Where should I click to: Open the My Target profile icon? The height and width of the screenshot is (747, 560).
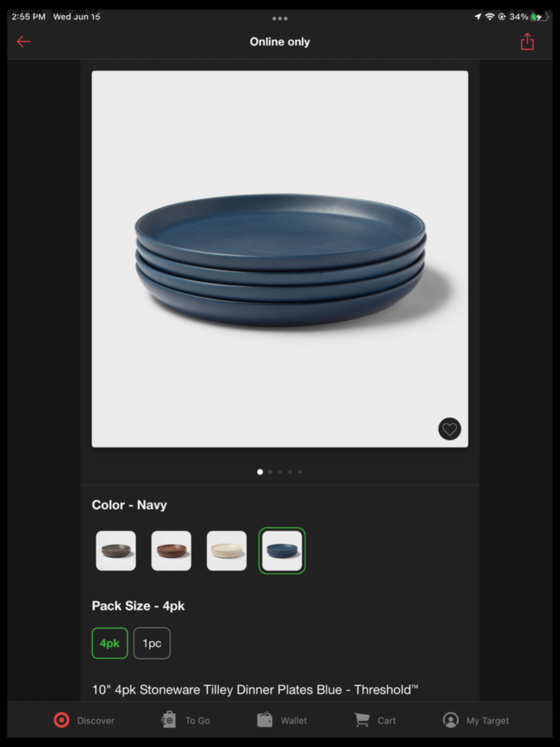[x=451, y=720]
